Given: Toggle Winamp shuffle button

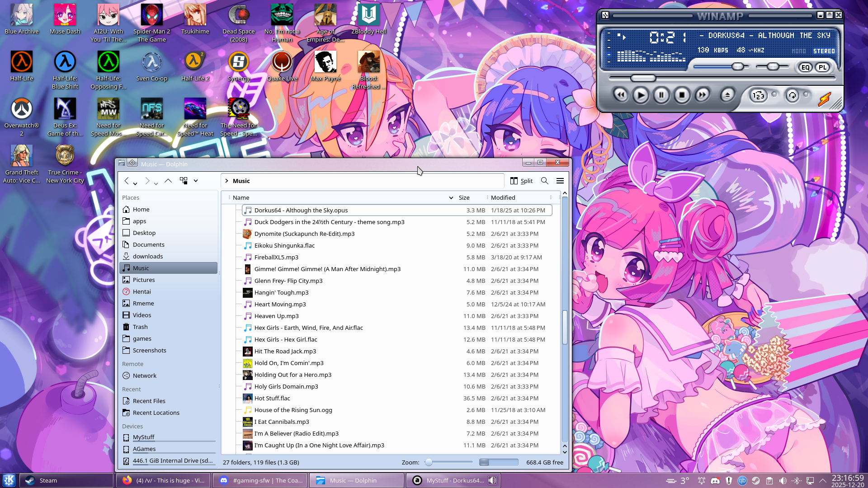Looking at the screenshot, I should click(759, 95).
